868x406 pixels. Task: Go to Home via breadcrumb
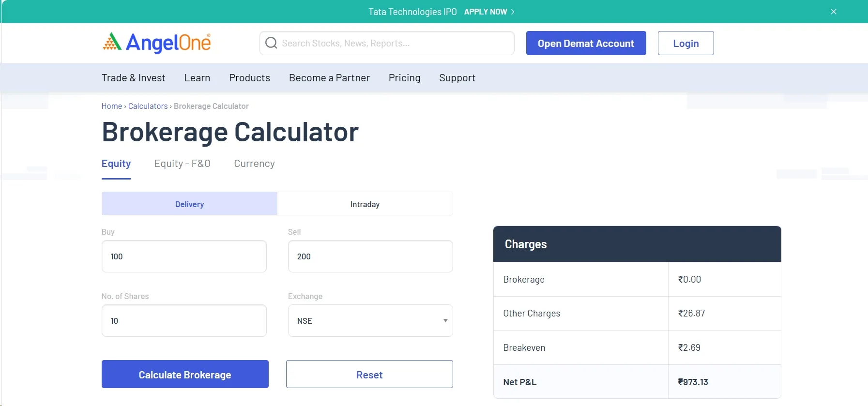pyautogui.click(x=112, y=106)
